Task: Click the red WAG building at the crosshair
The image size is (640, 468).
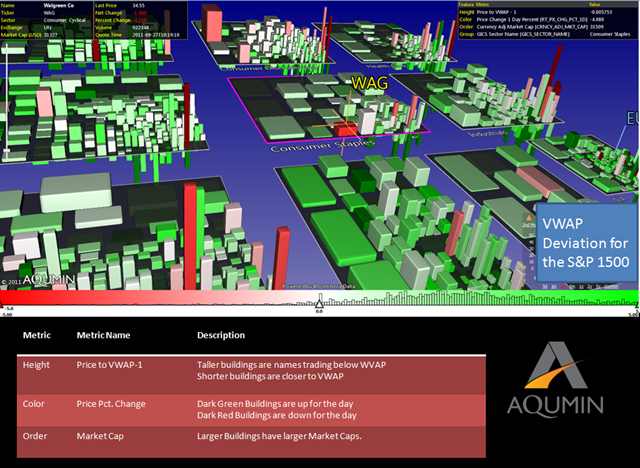Action: click(x=346, y=128)
